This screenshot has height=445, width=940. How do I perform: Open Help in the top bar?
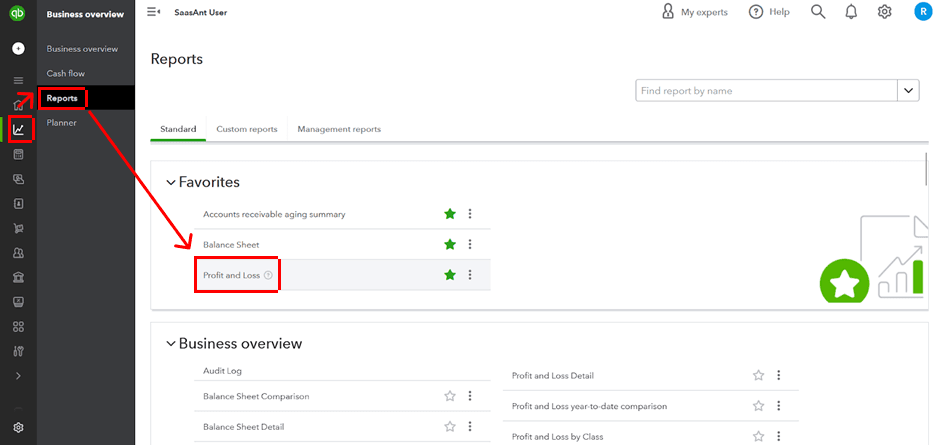pyautogui.click(x=769, y=12)
